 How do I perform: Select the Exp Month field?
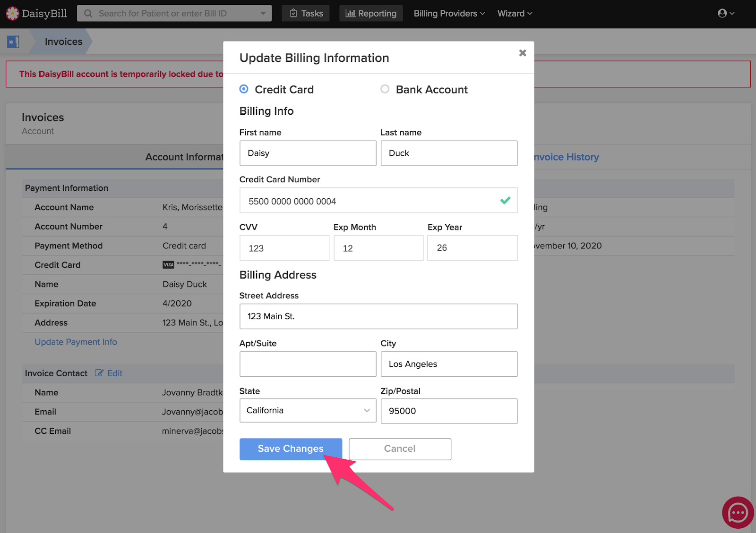point(378,248)
